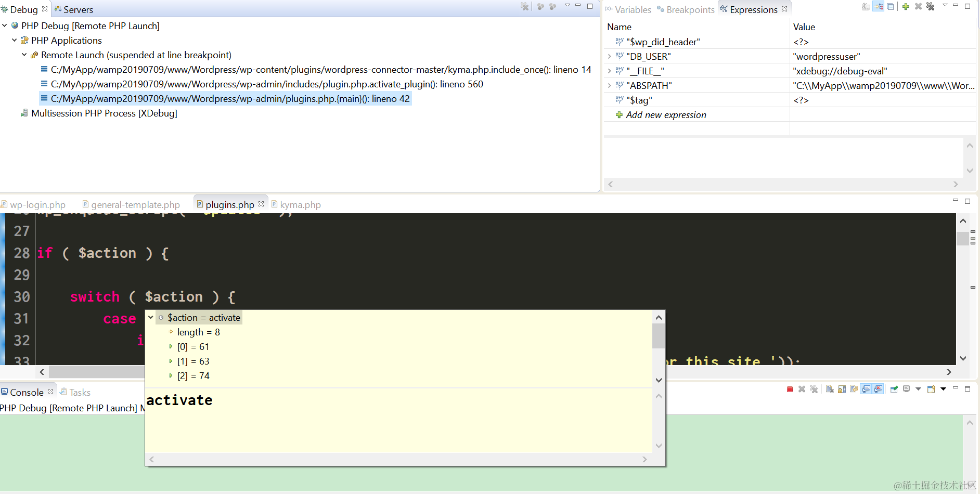Expand the [1] = 63 element
The height and width of the screenshot is (494, 980).
pyautogui.click(x=171, y=361)
